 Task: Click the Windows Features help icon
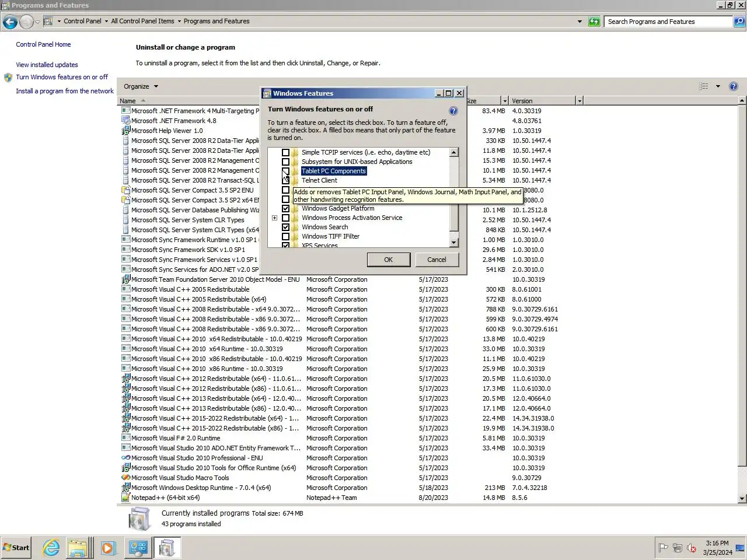453,111
